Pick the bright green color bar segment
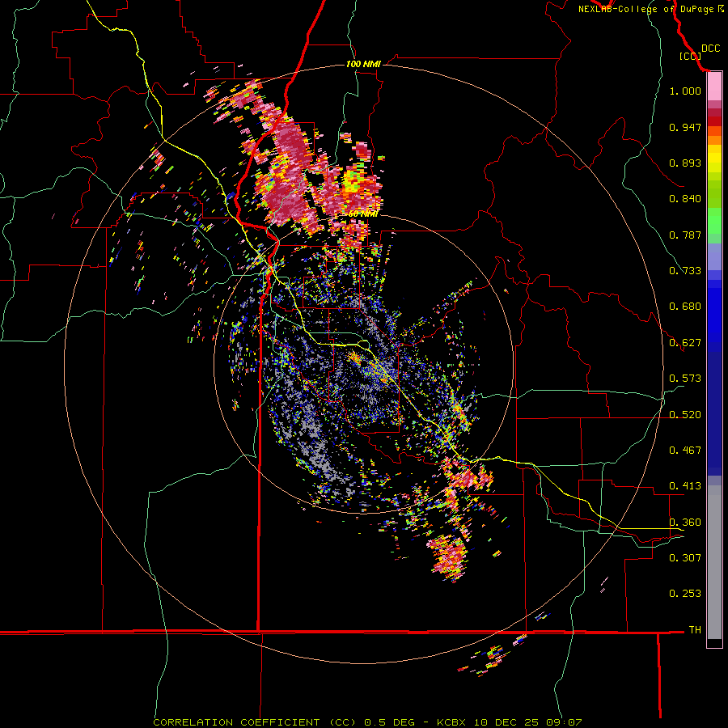The height and width of the screenshot is (728, 728). pyautogui.click(x=714, y=221)
